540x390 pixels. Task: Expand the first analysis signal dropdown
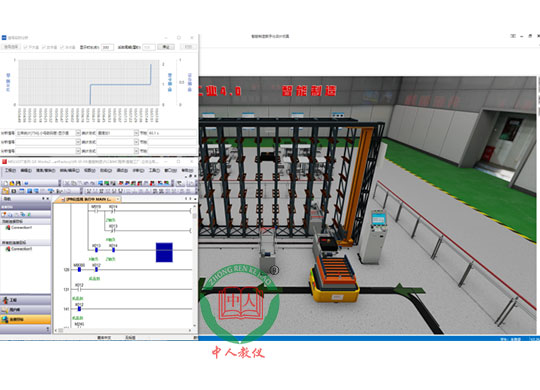[78, 133]
